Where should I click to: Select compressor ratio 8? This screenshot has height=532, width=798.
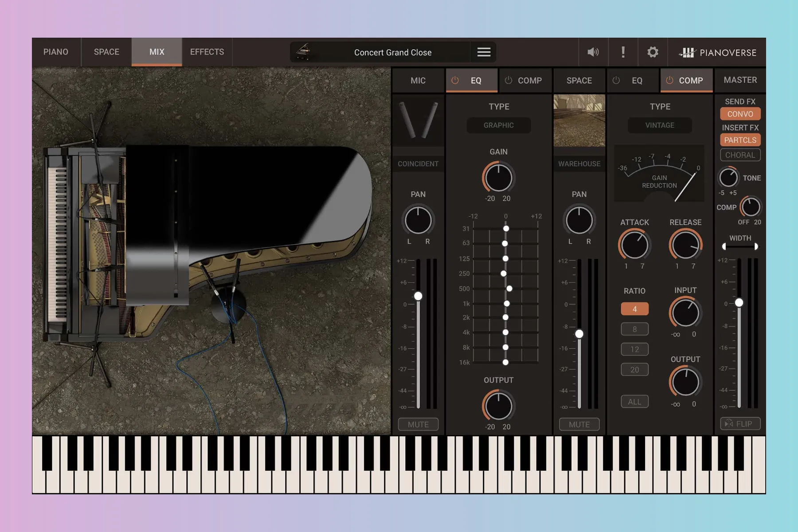tap(634, 329)
